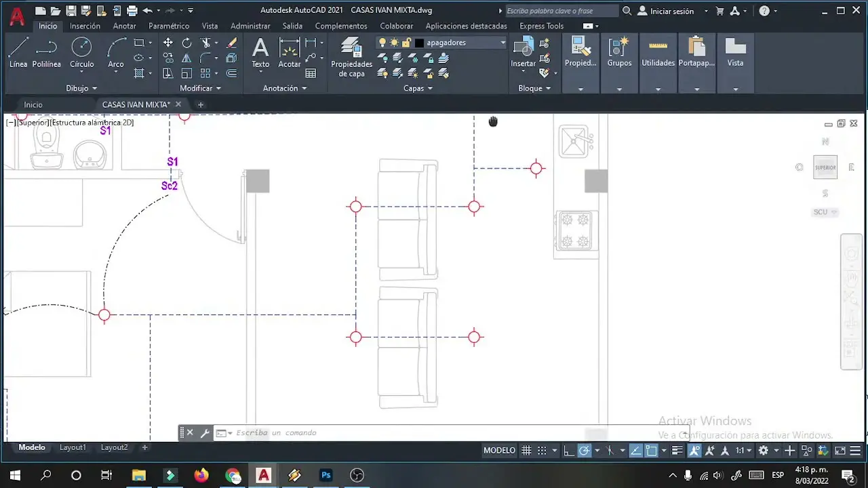Open the Layout1 tab
868x488 pixels.
point(73,447)
